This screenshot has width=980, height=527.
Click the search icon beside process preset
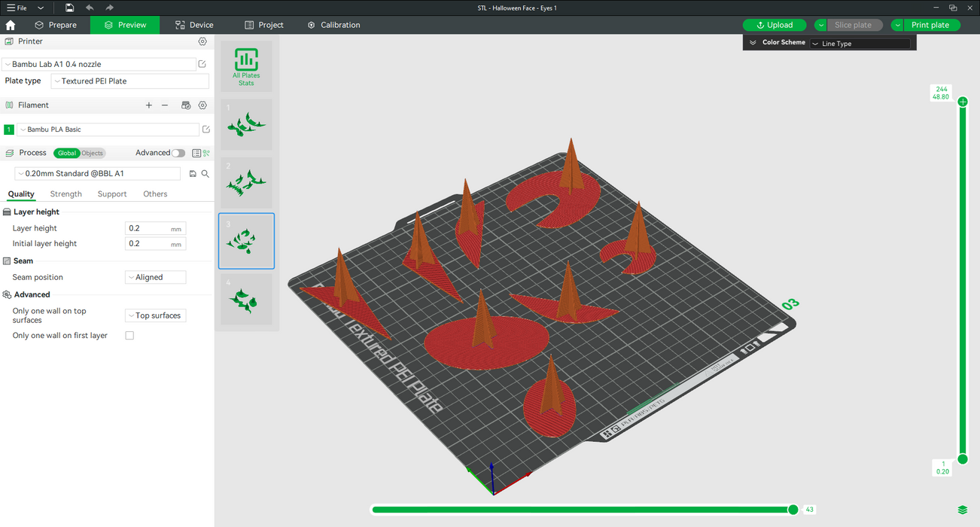(x=205, y=174)
